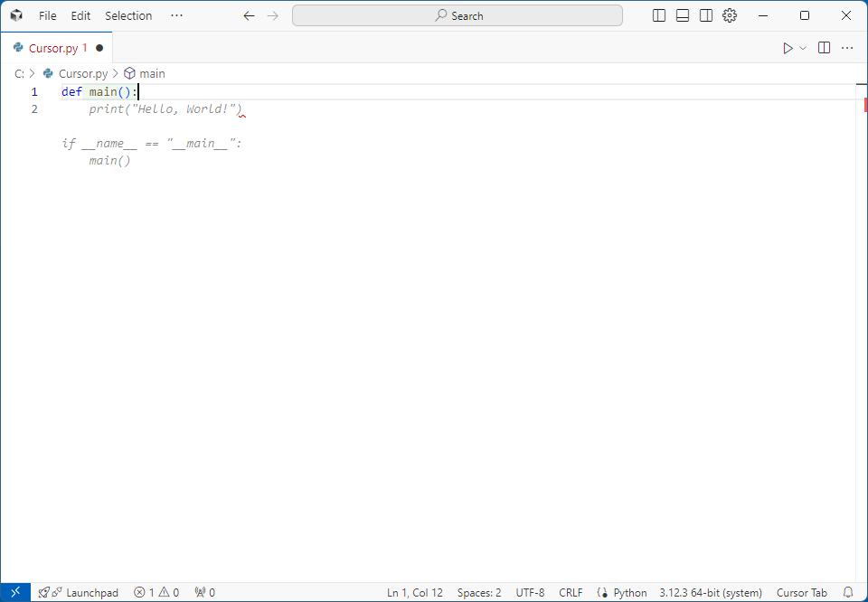Click the Run Python File play icon
Screen dimensions: 868x602
click(788, 48)
